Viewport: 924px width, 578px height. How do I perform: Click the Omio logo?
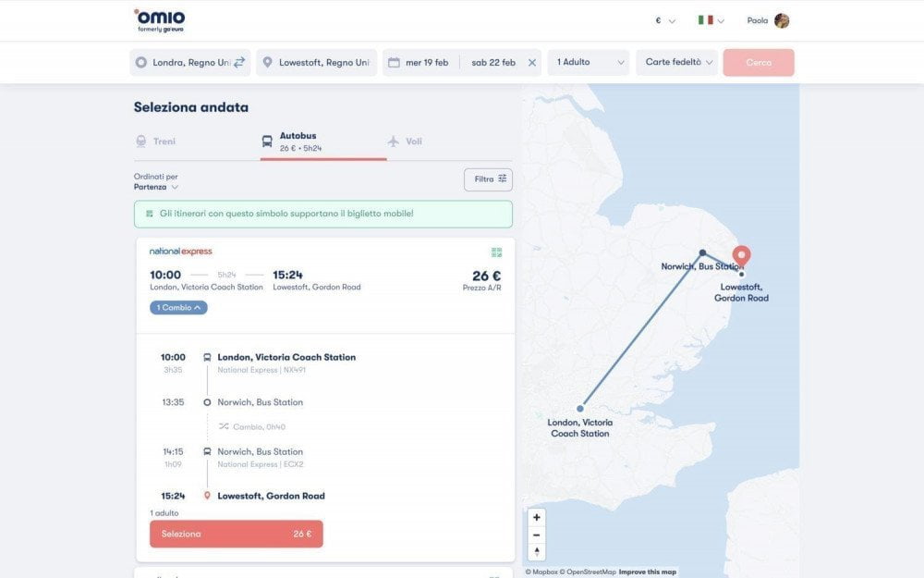pos(159,18)
